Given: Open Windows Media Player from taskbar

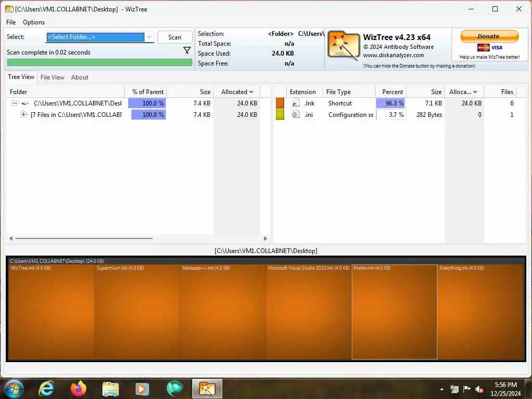Looking at the screenshot, I should click(x=142, y=389).
